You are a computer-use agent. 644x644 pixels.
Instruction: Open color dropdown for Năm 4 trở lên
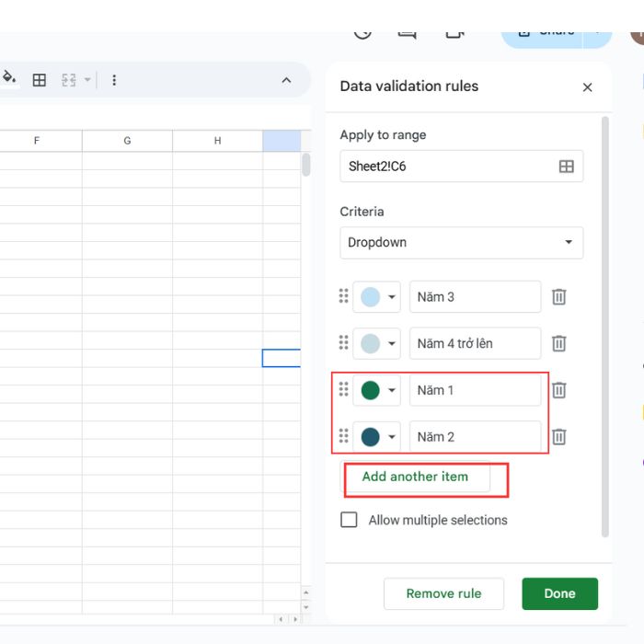point(376,343)
